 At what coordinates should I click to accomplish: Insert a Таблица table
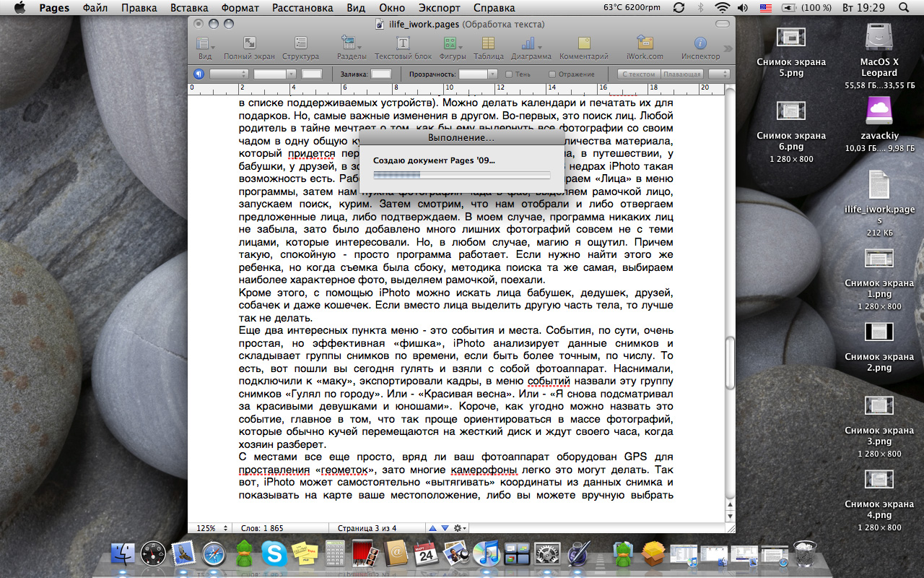click(x=489, y=48)
